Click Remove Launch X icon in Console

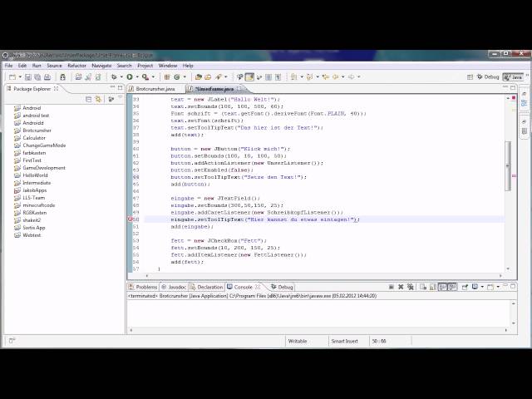pyautogui.click(x=401, y=287)
